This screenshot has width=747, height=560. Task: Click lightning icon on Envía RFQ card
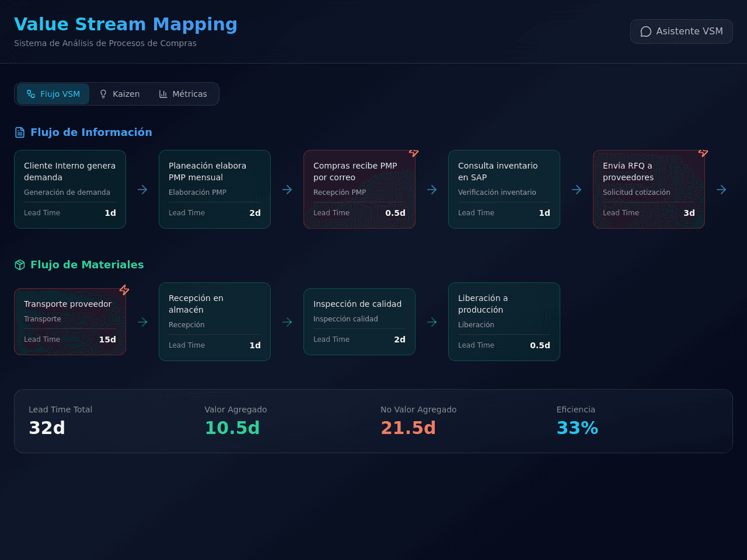pyautogui.click(x=703, y=152)
